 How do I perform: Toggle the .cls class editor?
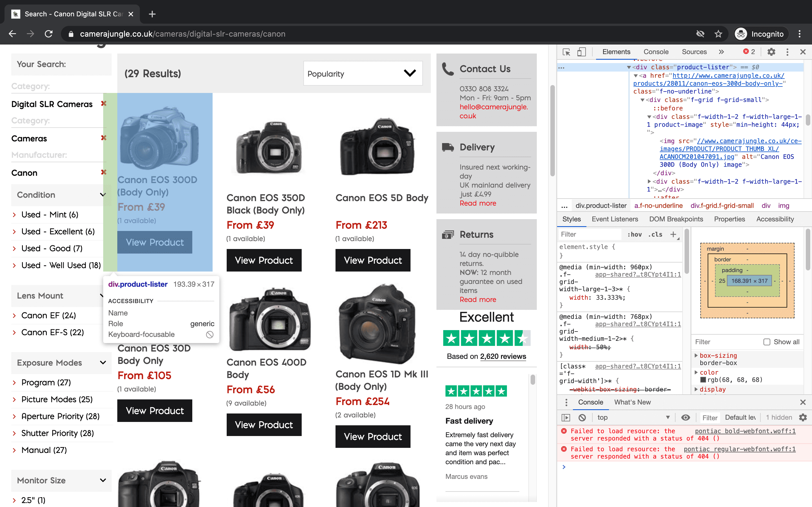click(x=655, y=234)
